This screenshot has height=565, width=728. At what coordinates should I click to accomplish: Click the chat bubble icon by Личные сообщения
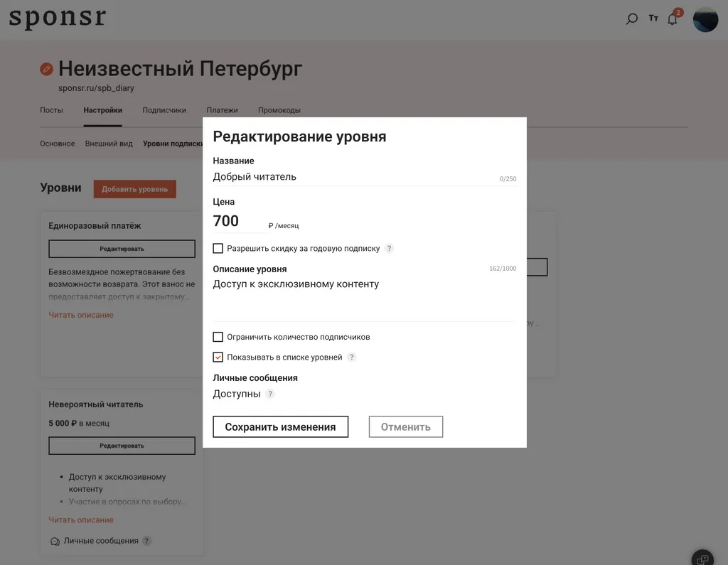[x=54, y=541]
